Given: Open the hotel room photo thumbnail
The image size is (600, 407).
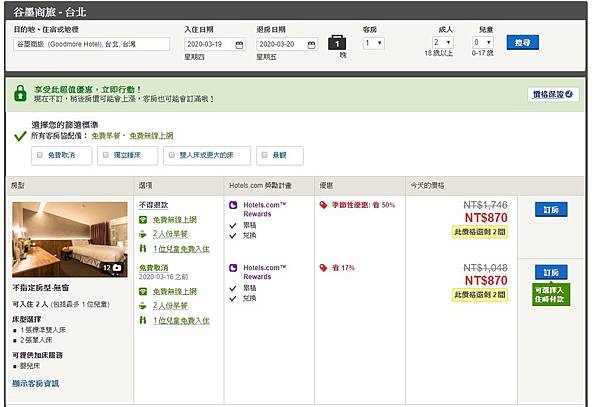Looking at the screenshot, I should 70,239.
